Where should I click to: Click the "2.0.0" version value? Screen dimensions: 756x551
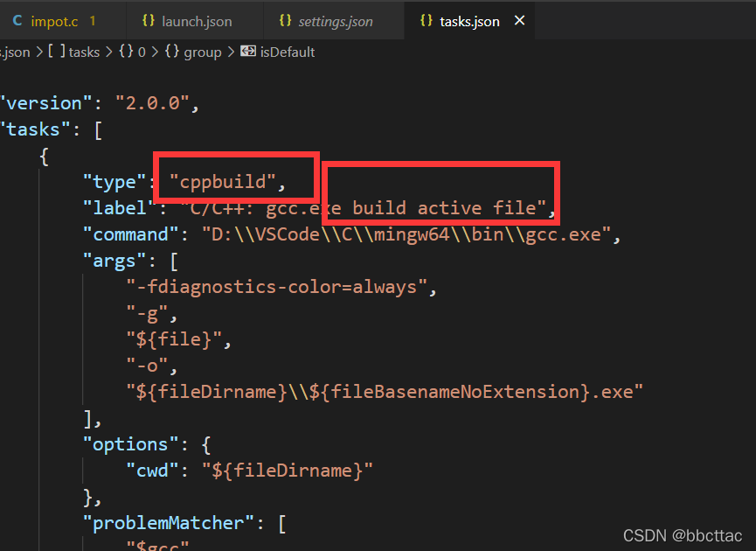point(152,103)
